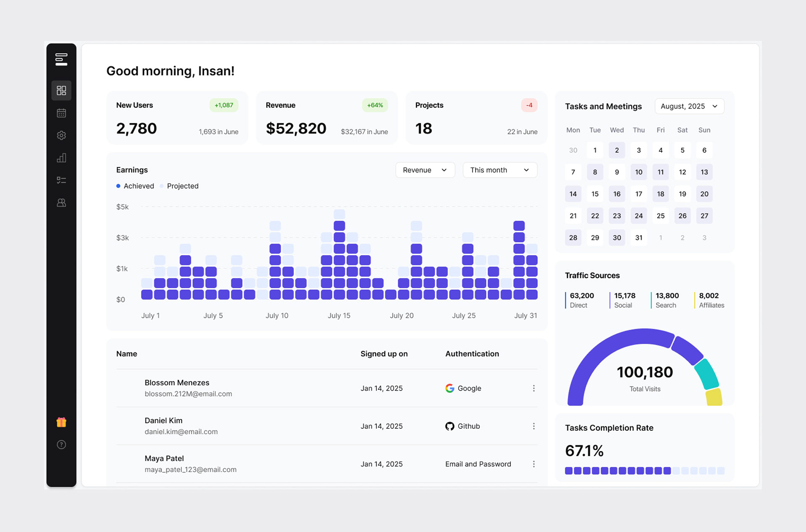The height and width of the screenshot is (532, 806).
Task: Click the $52,820 revenue value
Action: pos(296,128)
